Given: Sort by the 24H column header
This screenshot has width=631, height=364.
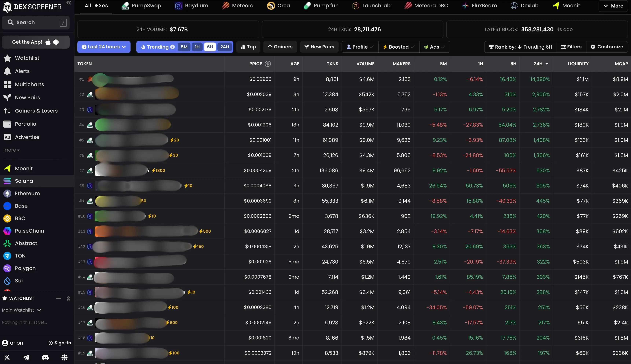Looking at the screenshot, I should pyautogui.click(x=541, y=64).
